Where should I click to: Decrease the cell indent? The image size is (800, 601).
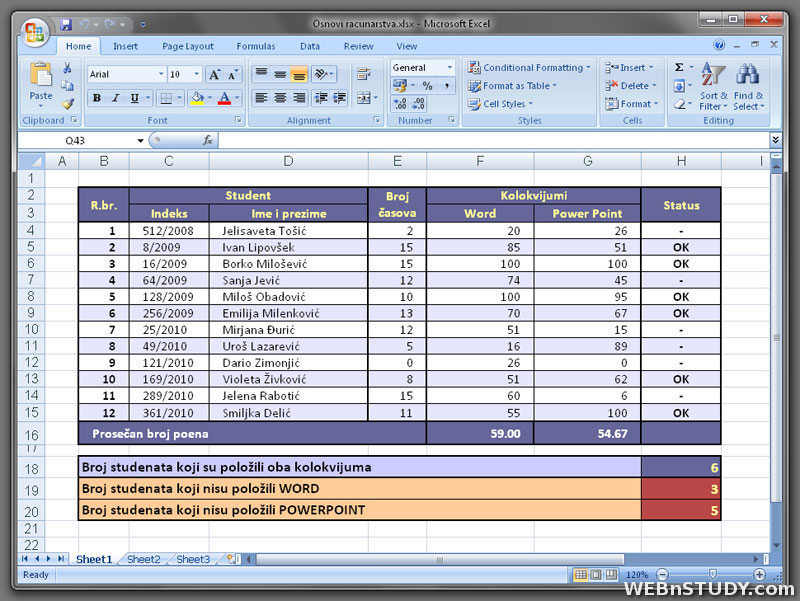321,97
